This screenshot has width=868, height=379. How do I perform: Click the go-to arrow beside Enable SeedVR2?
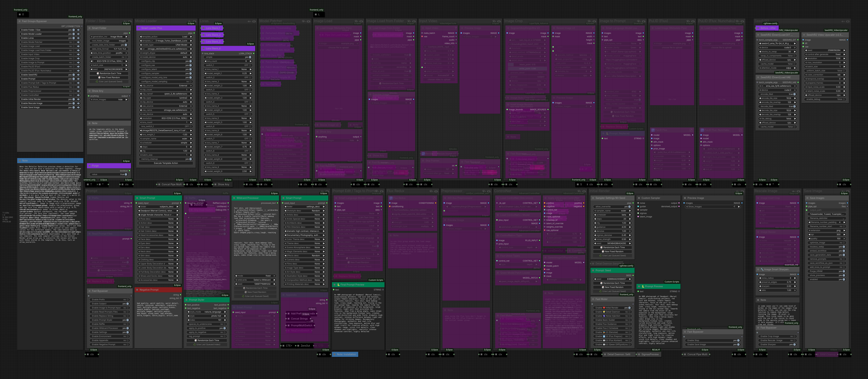(78, 75)
